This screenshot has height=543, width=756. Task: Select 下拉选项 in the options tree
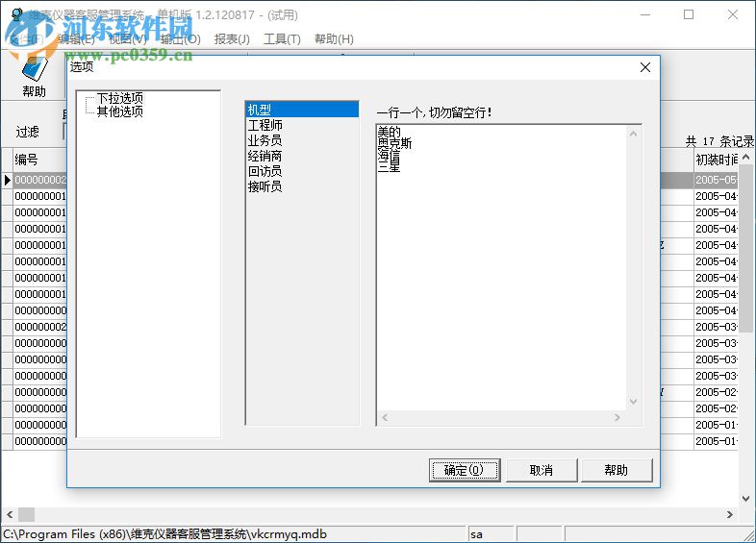[x=119, y=98]
